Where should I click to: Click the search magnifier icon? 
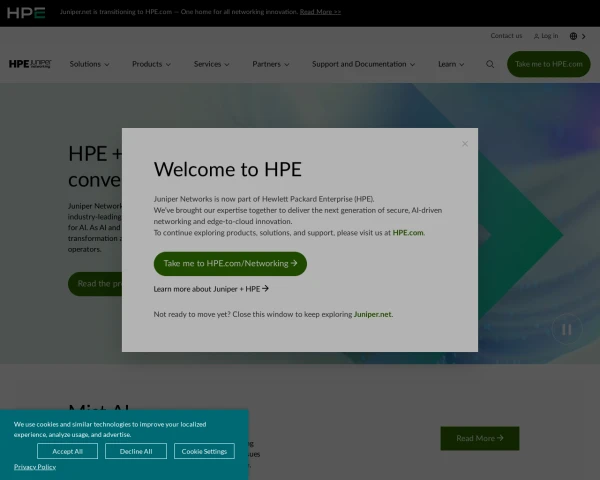[490, 64]
